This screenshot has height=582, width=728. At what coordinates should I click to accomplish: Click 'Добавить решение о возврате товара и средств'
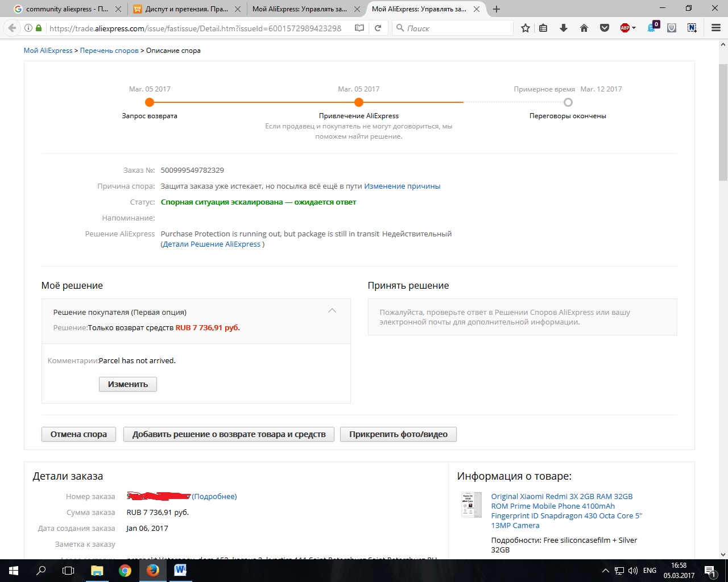[x=229, y=434]
